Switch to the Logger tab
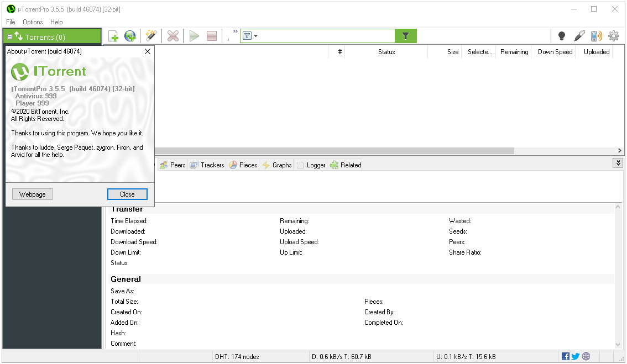Viewport: 627px width, 364px height. point(311,165)
